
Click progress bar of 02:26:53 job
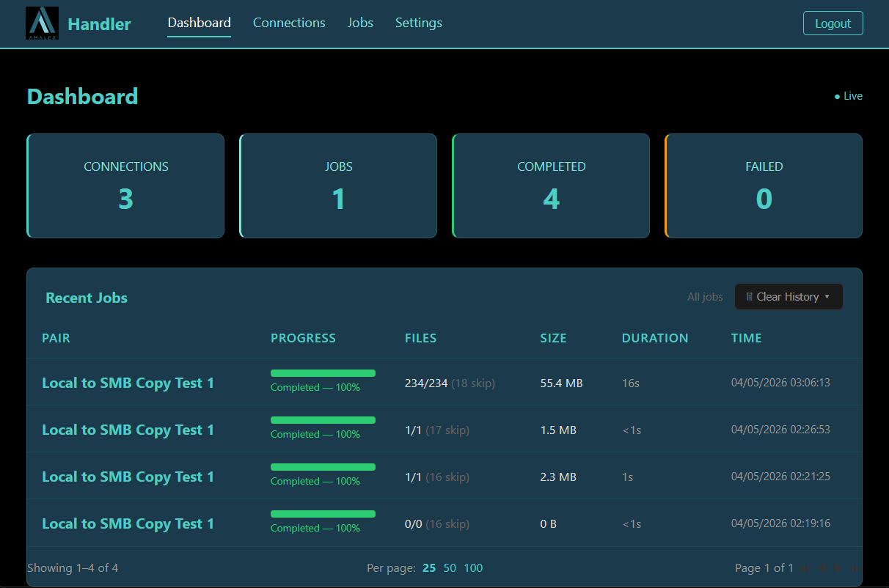323,420
